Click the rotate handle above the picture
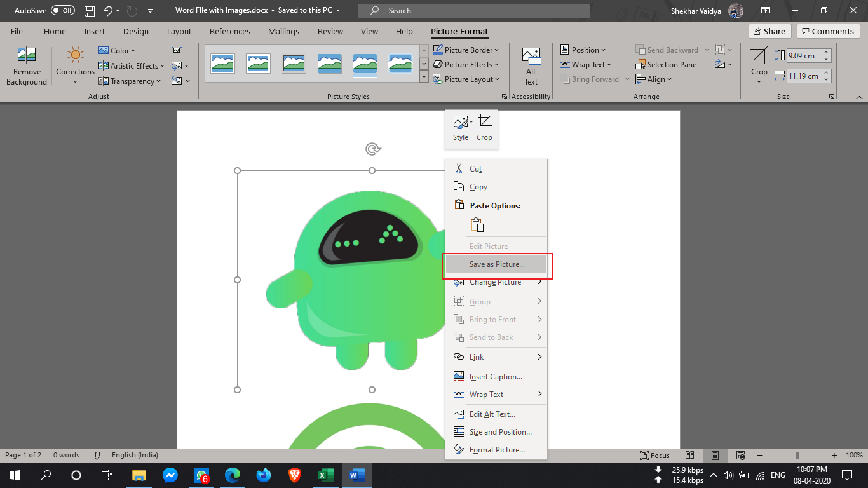868x488 pixels. [372, 149]
